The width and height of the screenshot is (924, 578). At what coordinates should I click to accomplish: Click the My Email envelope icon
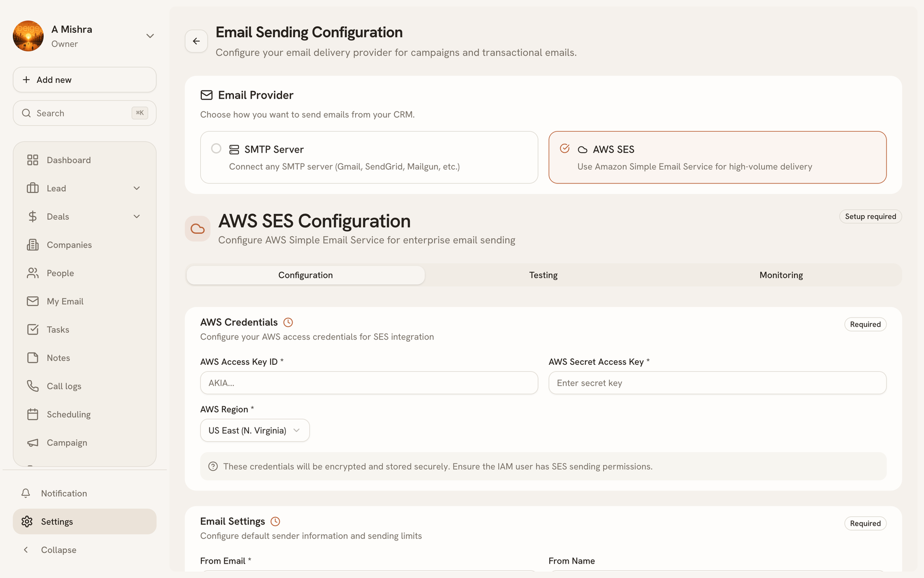pyautogui.click(x=33, y=301)
